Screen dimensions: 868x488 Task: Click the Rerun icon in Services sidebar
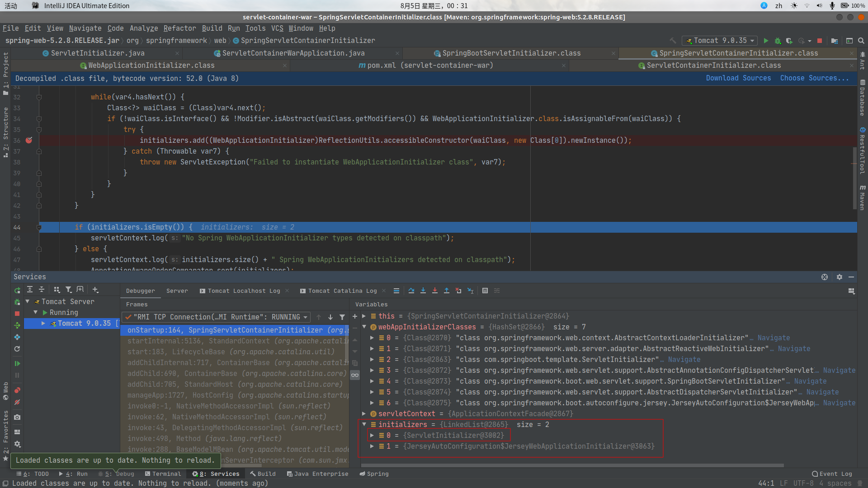[x=17, y=291]
